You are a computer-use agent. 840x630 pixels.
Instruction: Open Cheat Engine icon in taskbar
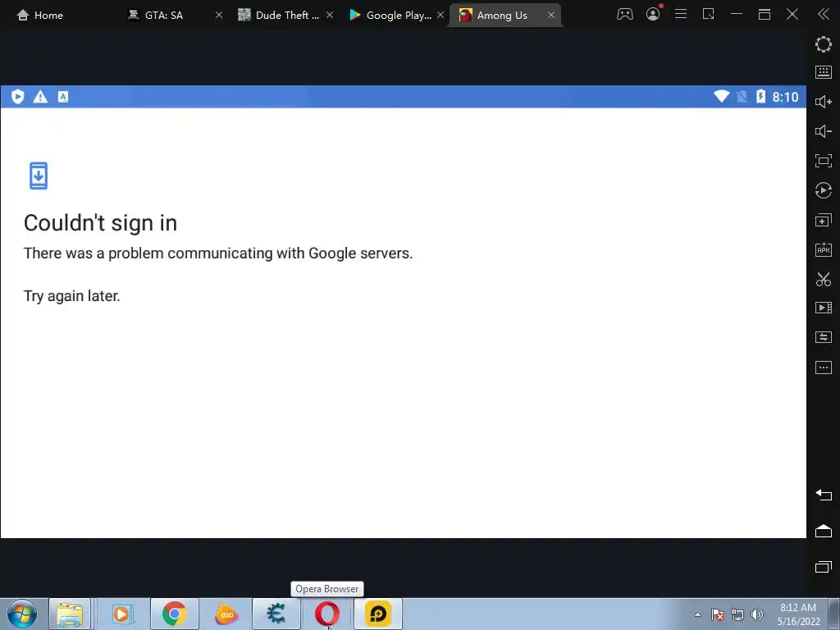click(276, 614)
